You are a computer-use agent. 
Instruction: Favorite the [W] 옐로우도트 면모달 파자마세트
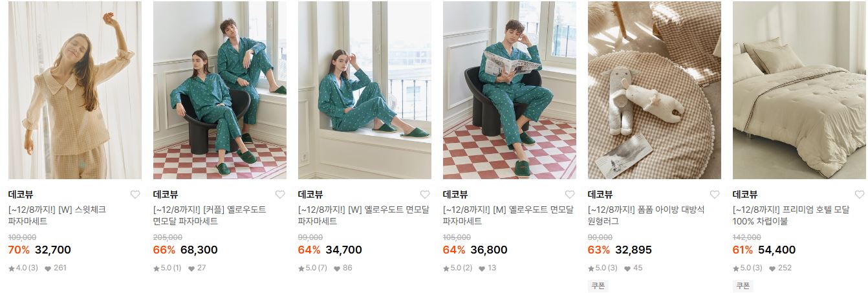click(425, 195)
